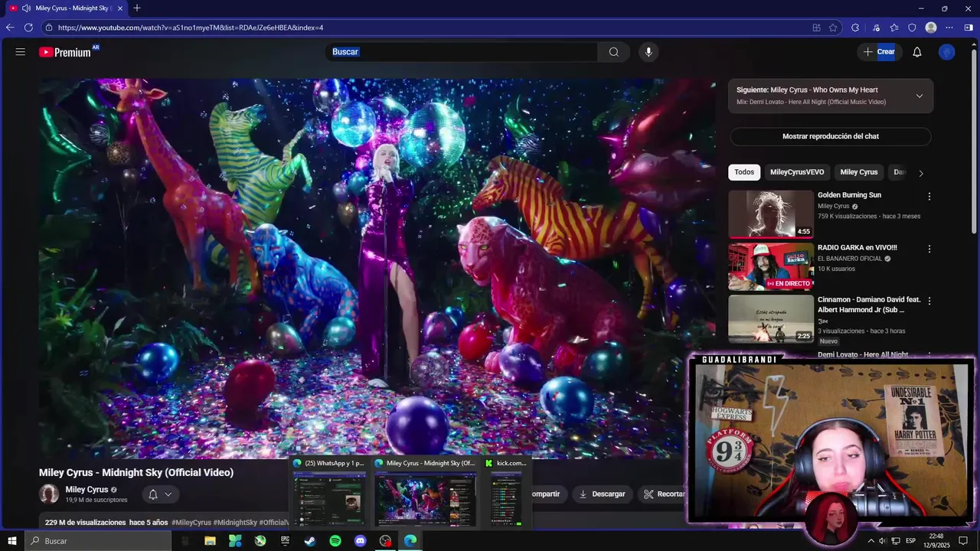Open the Miley Cyrus channel name link
980x551 pixels.
pyautogui.click(x=87, y=490)
